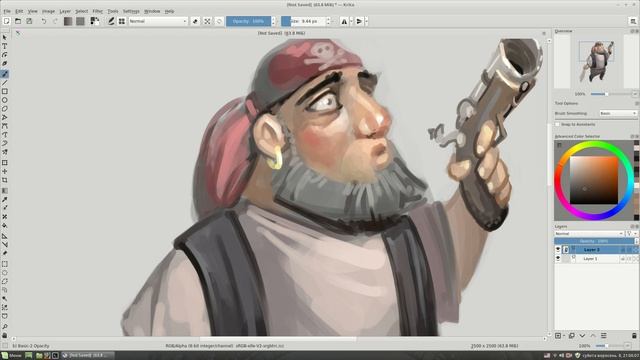Select the Ellipse tool in the toolbox
Image resolution: width=640 pixels, height=360 pixels.
(x=4, y=100)
